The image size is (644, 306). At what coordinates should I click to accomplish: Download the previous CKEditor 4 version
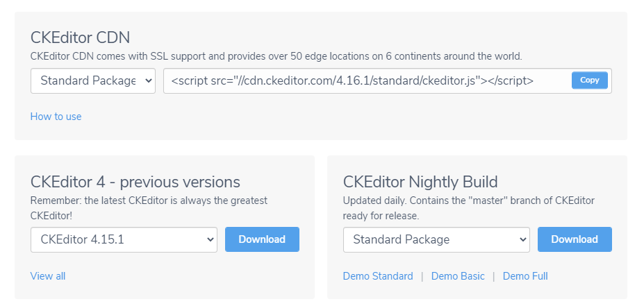262,239
